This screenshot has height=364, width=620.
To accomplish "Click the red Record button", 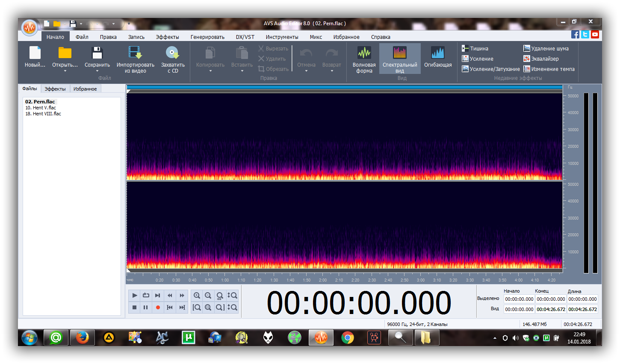I will click(158, 307).
